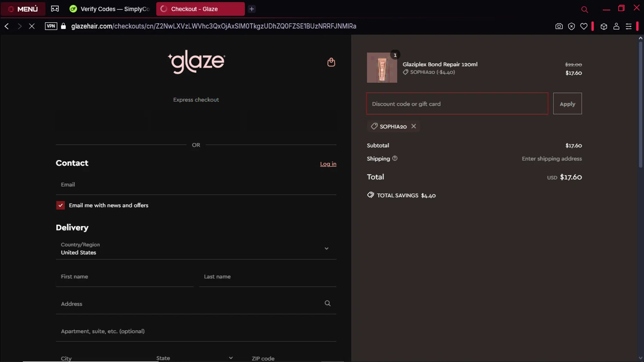Click the tab search magnifier icon
Screen dimensions: 644x362
584,9
